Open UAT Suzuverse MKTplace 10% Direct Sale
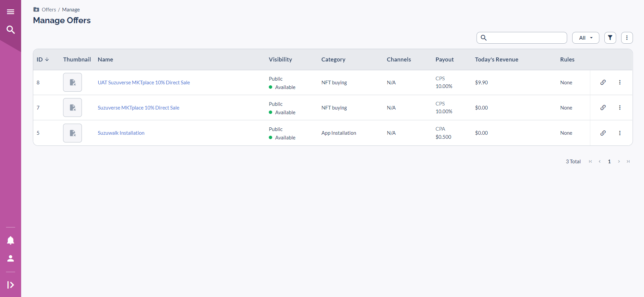Image resolution: width=644 pixels, height=297 pixels. point(144,83)
